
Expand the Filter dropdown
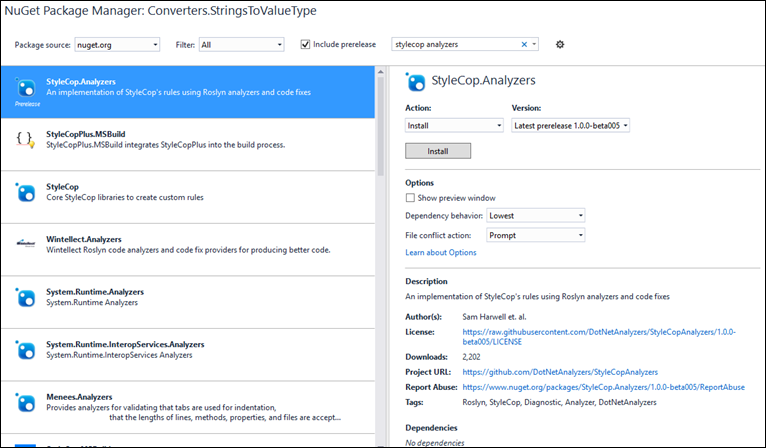244,44
